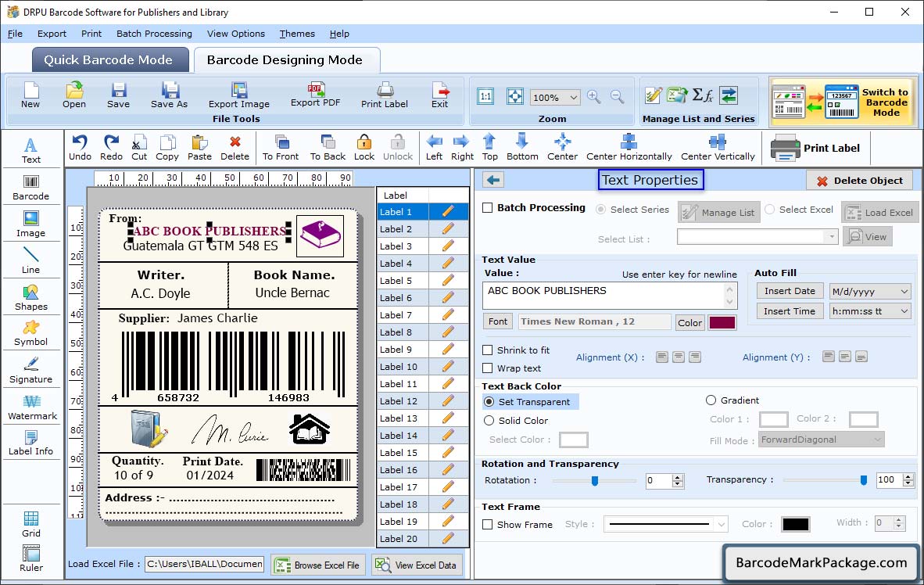The image size is (924, 585).
Task: Click Save As in File Tools
Action: pyautogui.click(x=169, y=95)
